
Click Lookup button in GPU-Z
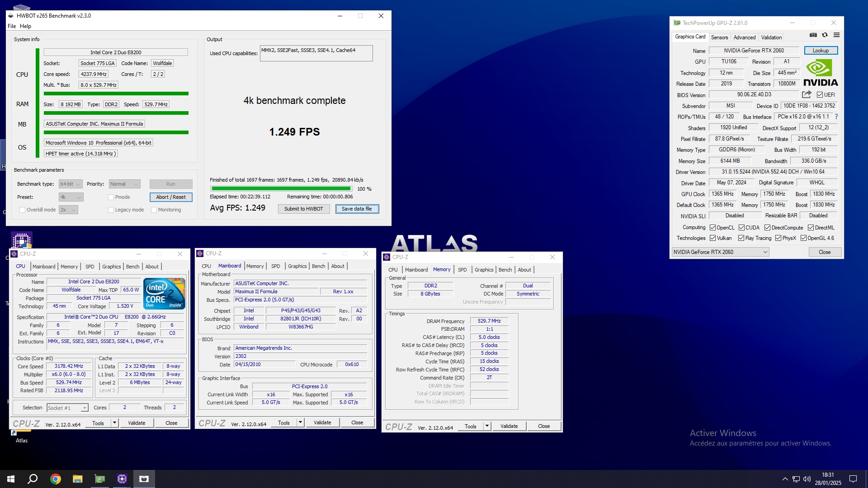[821, 51]
